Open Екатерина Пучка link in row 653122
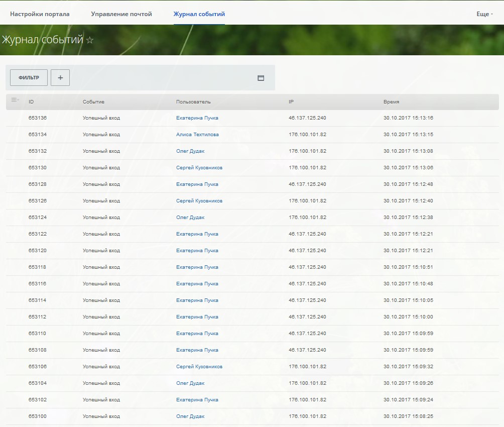504x427 pixels. [x=197, y=234]
